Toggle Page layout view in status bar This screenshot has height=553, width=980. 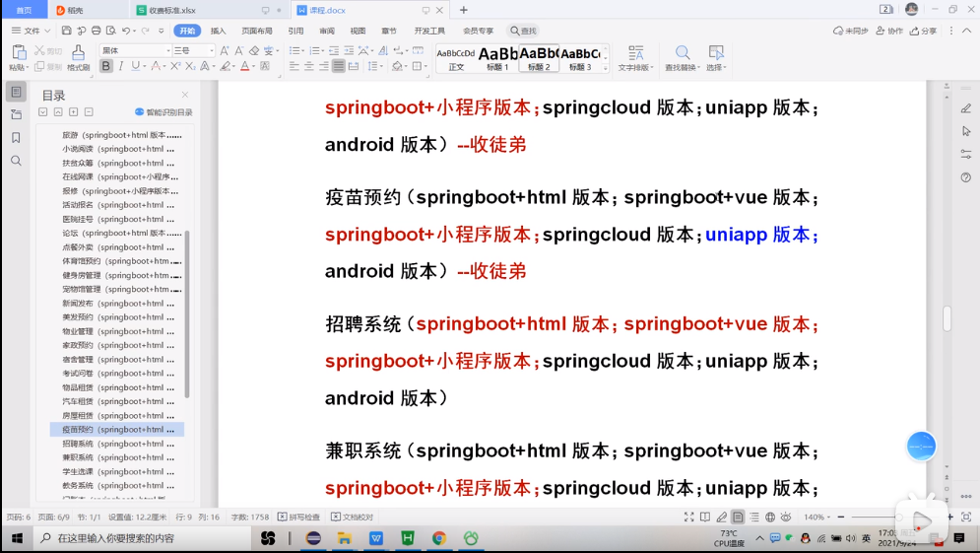click(738, 517)
